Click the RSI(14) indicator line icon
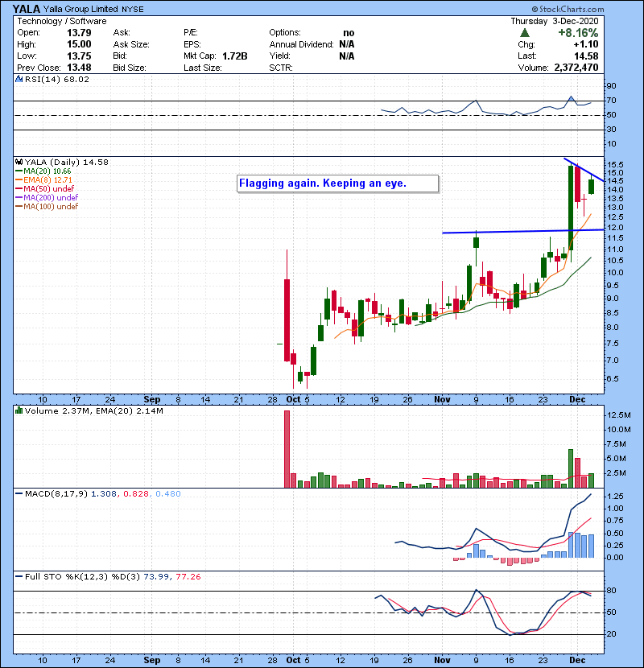The width and height of the screenshot is (644, 668). (x=19, y=79)
